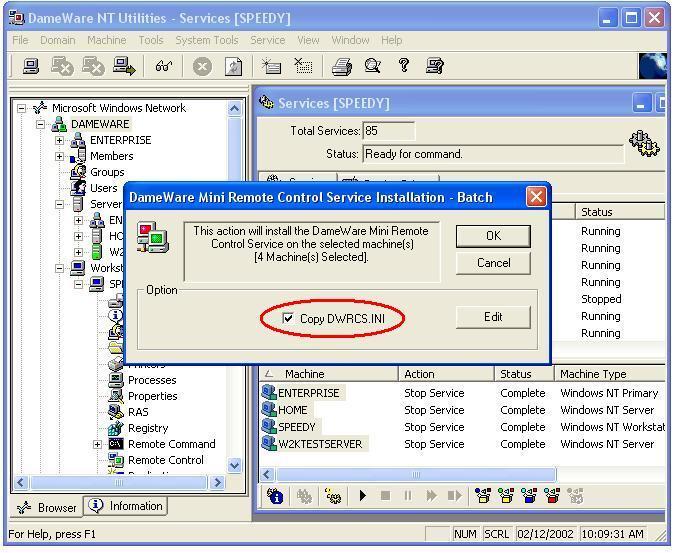This screenshot has height=553, width=678.
Task: Close the Mini Remote Control installation dialog
Action: coord(536,197)
